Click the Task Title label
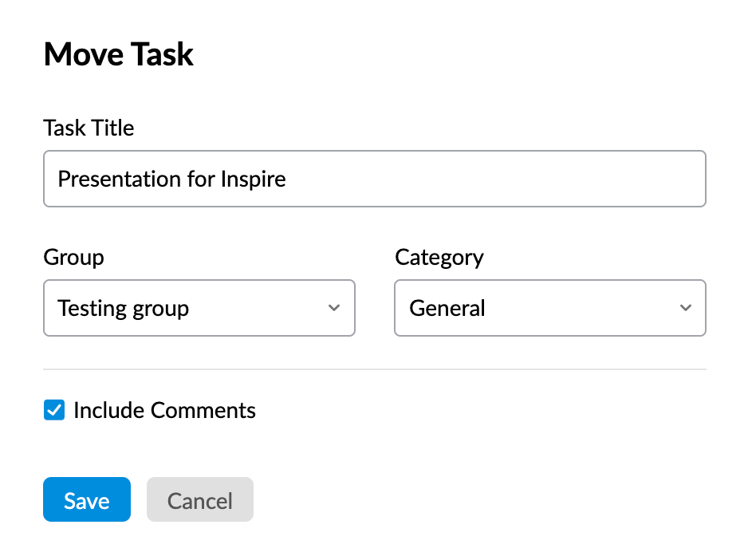The height and width of the screenshot is (560, 748). pos(88,128)
